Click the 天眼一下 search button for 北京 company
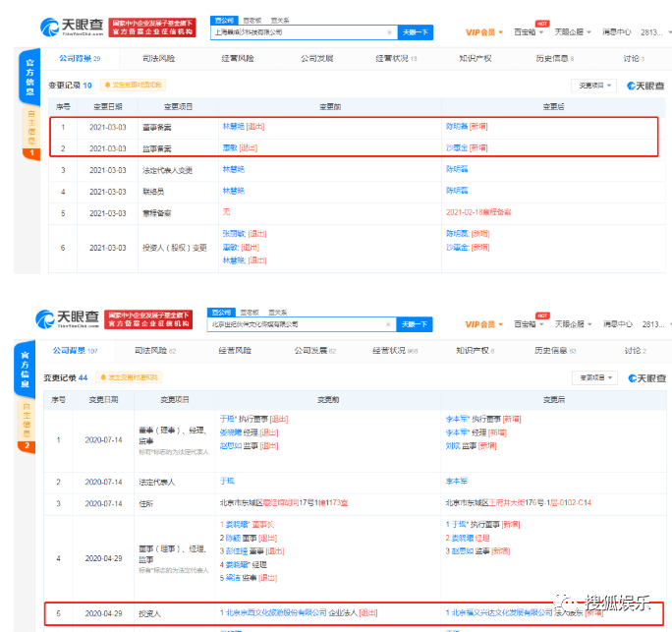Screen dimensions: 672x632 click(414, 324)
